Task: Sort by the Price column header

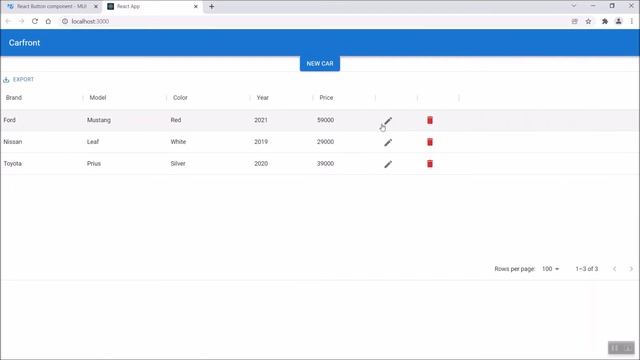Action: [326, 98]
